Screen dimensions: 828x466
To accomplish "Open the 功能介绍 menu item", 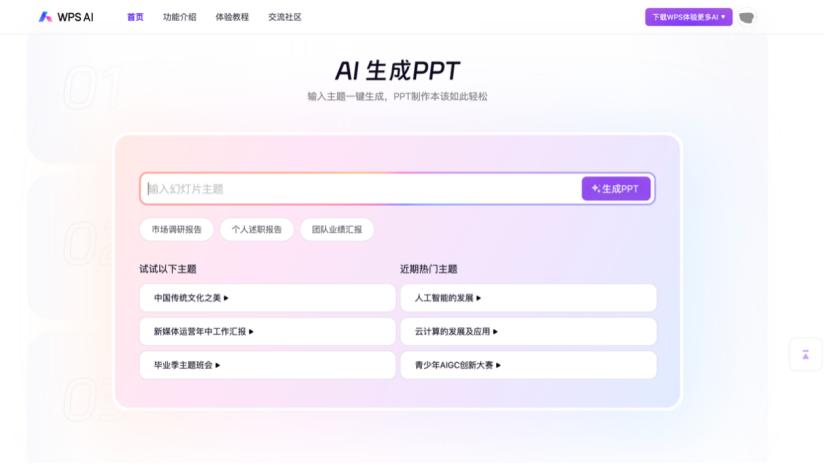I will [x=180, y=17].
